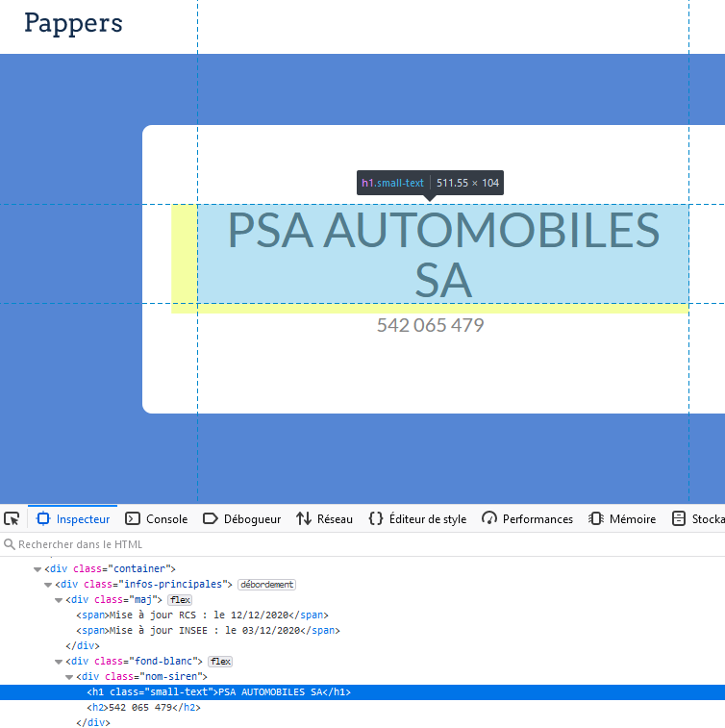Viewport: 725px width, 728px height.
Task: Open the Éditeur de style tab
Action: click(417, 518)
